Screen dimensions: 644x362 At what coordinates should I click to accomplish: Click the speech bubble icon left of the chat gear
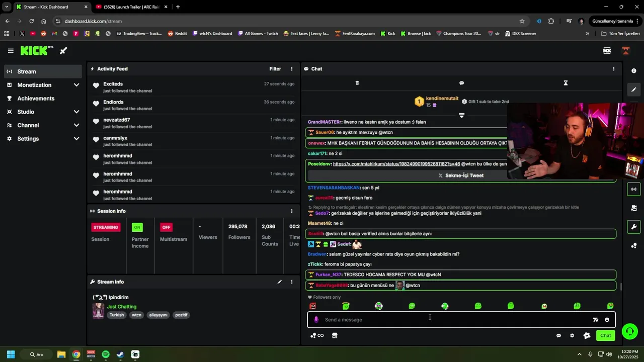pos(558,335)
